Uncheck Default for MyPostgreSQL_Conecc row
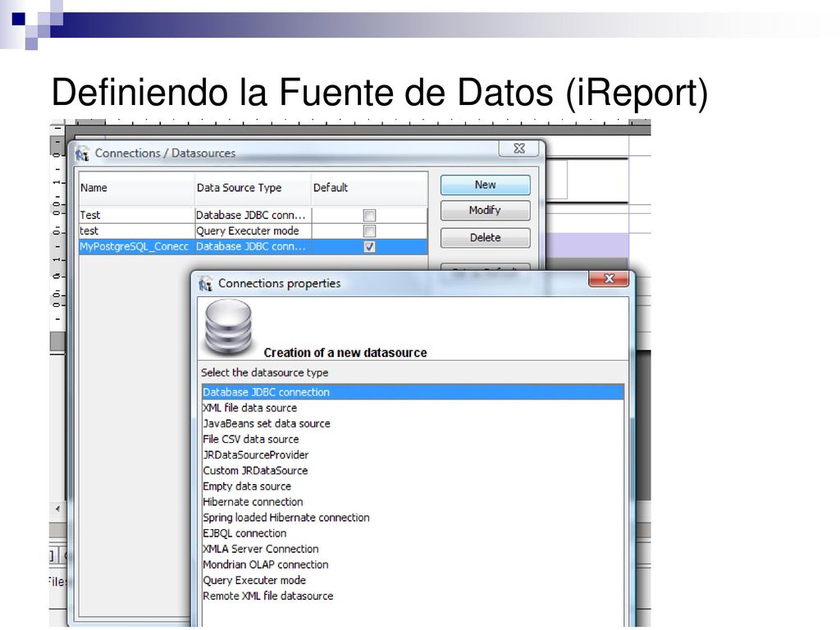This screenshot has width=840, height=630. [x=369, y=247]
